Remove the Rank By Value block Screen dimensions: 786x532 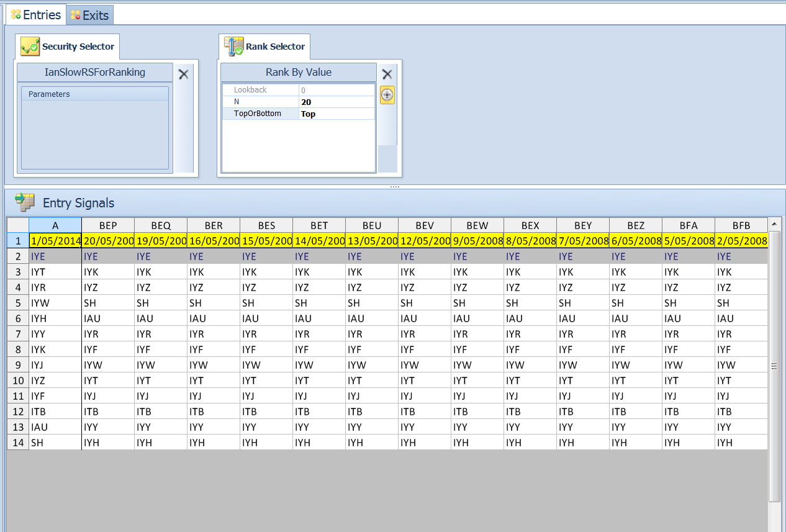coord(387,74)
